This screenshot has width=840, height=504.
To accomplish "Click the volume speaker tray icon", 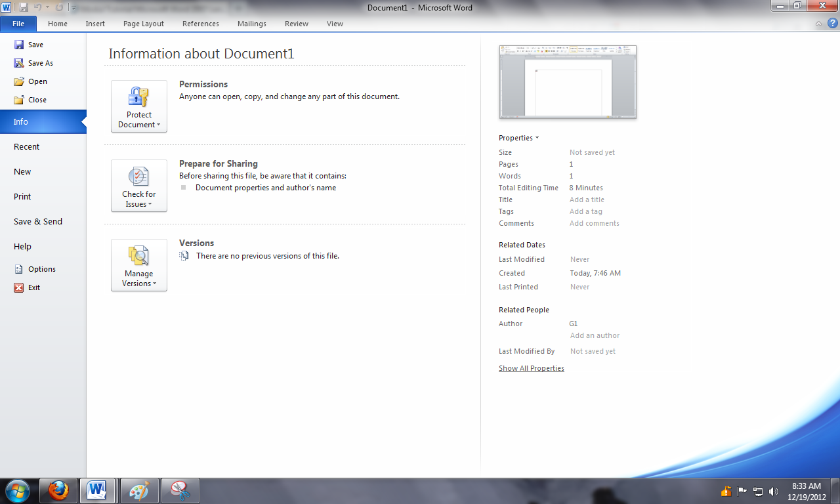I will pyautogui.click(x=774, y=492).
